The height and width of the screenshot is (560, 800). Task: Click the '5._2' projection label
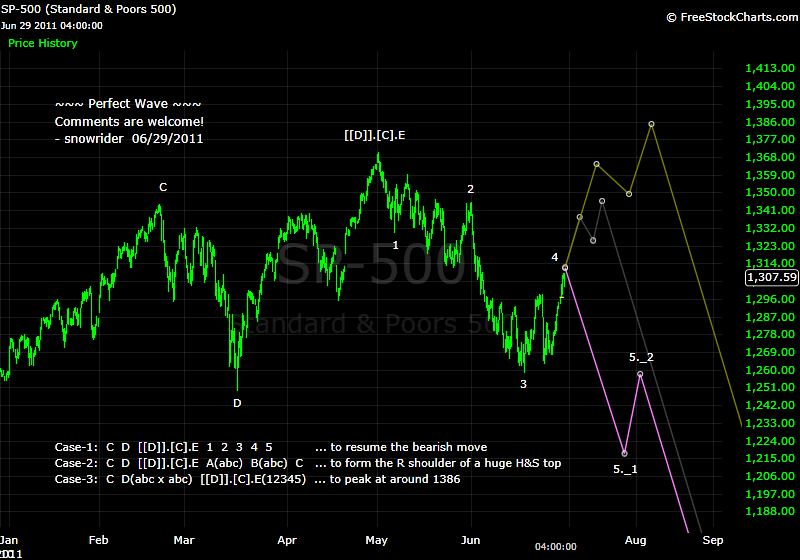(641, 358)
